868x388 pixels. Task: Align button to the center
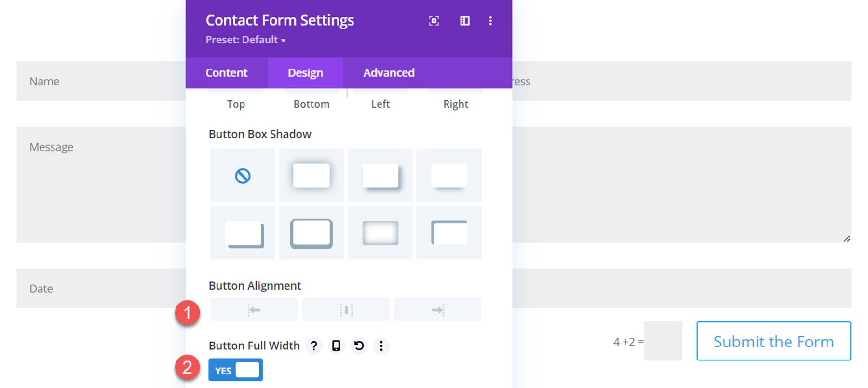pos(346,310)
